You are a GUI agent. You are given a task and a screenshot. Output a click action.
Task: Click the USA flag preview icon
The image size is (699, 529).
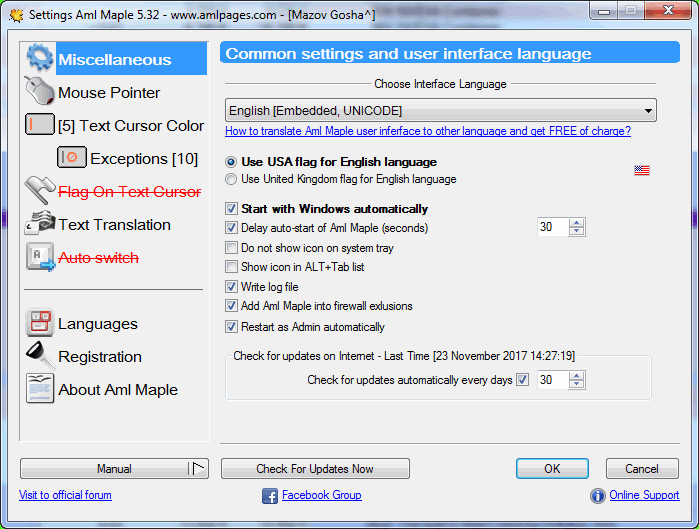(642, 170)
